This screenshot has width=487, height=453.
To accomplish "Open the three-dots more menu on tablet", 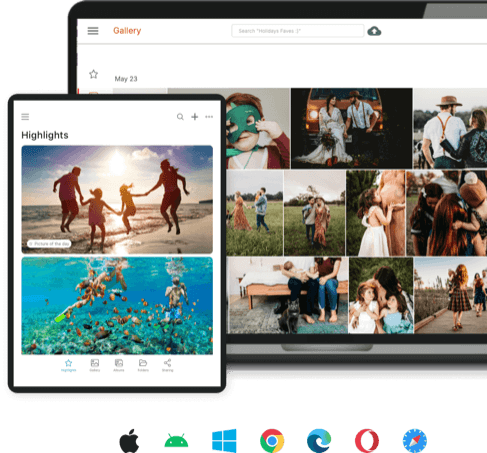I will tap(209, 117).
